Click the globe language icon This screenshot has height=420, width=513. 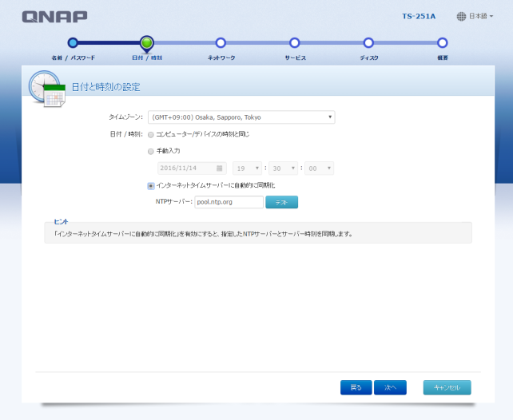[461, 16]
